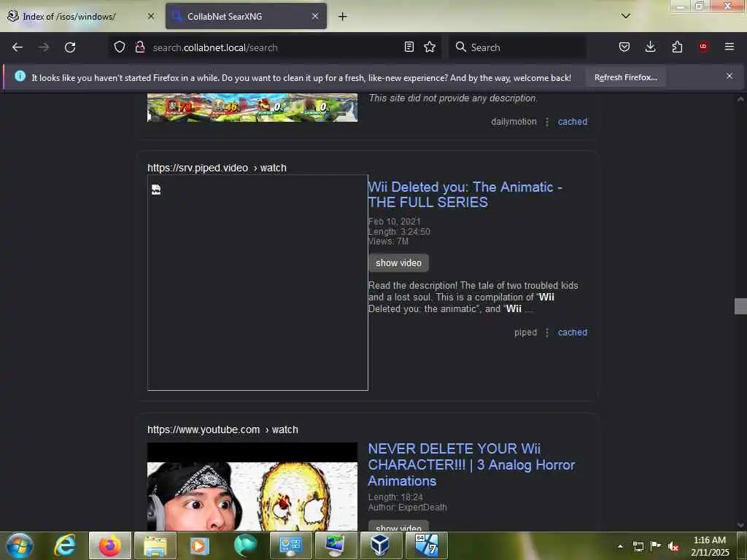Open the dailymotion result cached link
The height and width of the screenshot is (560, 747).
click(x=573, y=122)
